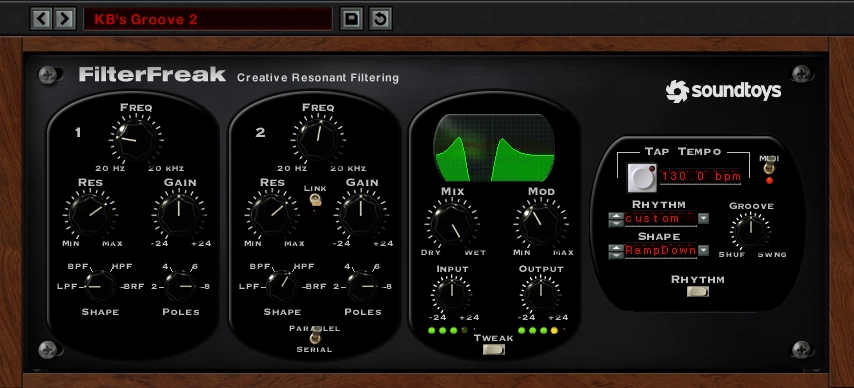Open the KB's Groove 2 preset name field

pos(208,19)
